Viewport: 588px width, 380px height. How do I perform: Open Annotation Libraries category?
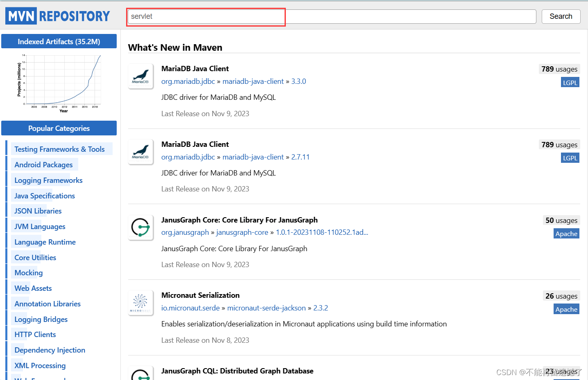pyautogui.click(x=47, y=304)
